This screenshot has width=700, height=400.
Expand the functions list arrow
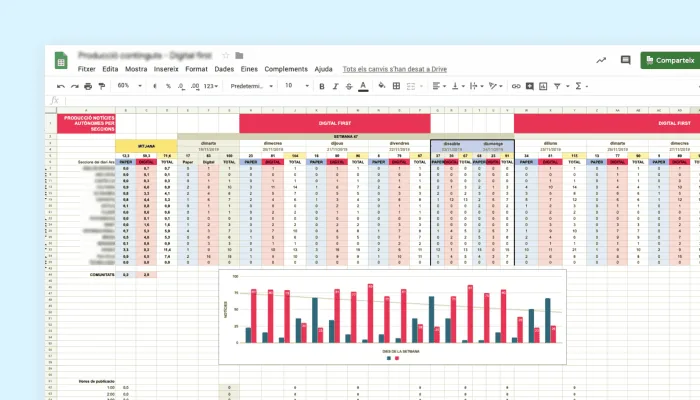pyautogui.click(x=587, y=86)
